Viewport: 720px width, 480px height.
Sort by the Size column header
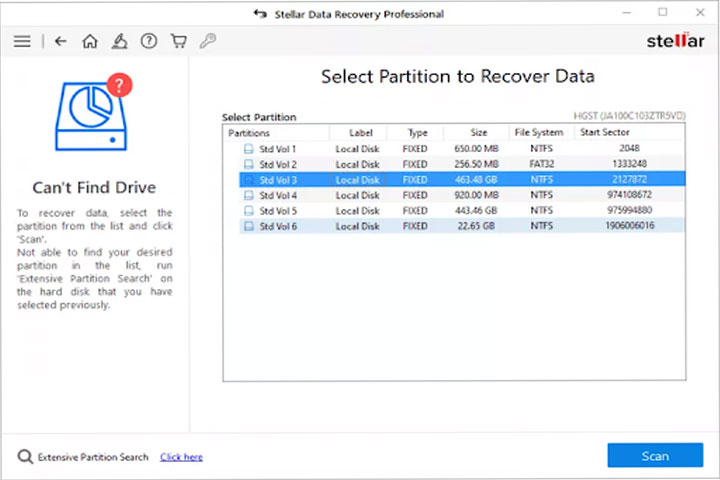(476, 133)
